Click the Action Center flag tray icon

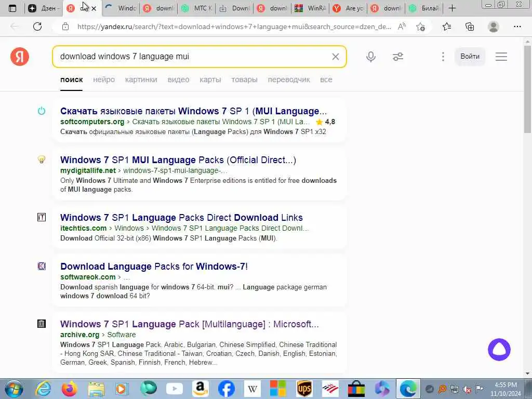click(x=479, y=389)
